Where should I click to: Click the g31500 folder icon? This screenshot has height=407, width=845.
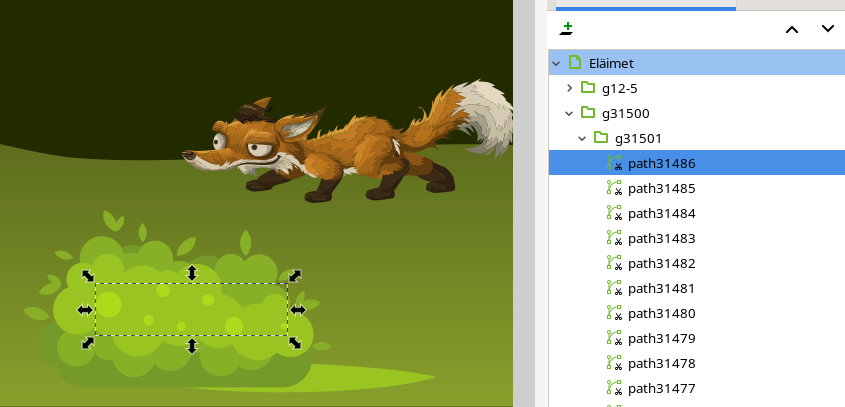(588, 113)
